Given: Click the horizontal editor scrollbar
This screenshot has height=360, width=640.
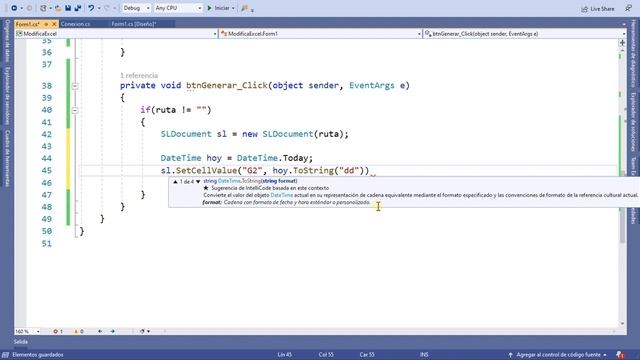Looking at the screenshot, I should pos(388,331).
